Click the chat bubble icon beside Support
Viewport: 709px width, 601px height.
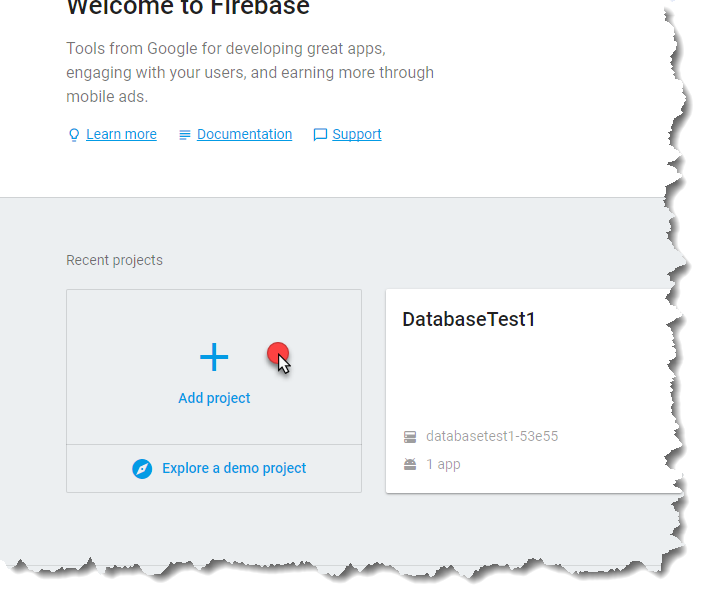pos(320,135)
